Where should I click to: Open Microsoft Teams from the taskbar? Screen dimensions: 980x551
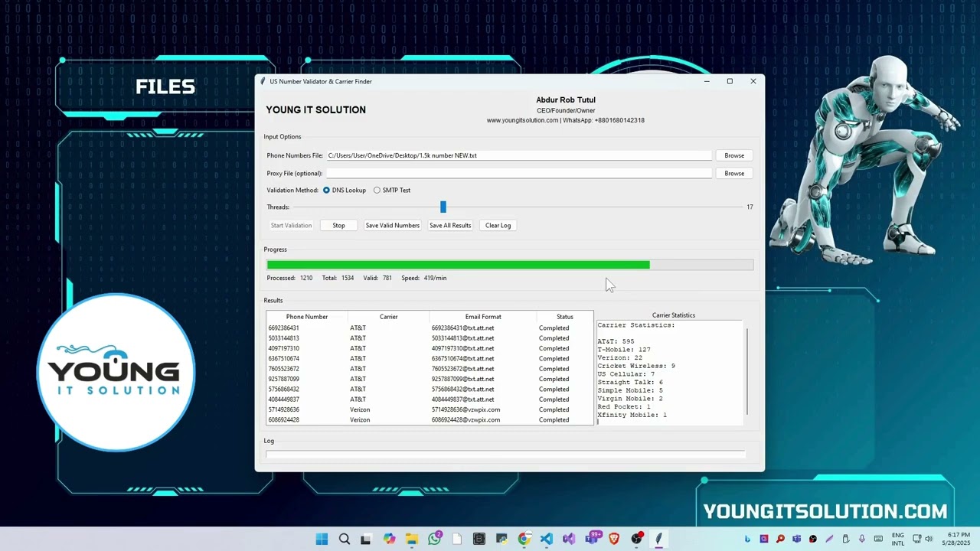592,539
